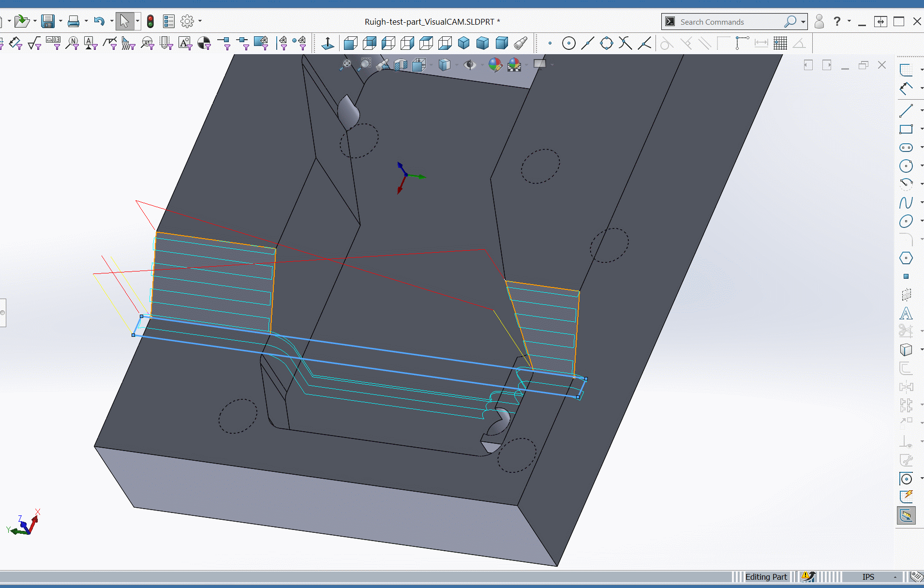The width and height of the screenshot is (924, 588).
Task: Click the Undo arrow icon
Action: [99, 21]
